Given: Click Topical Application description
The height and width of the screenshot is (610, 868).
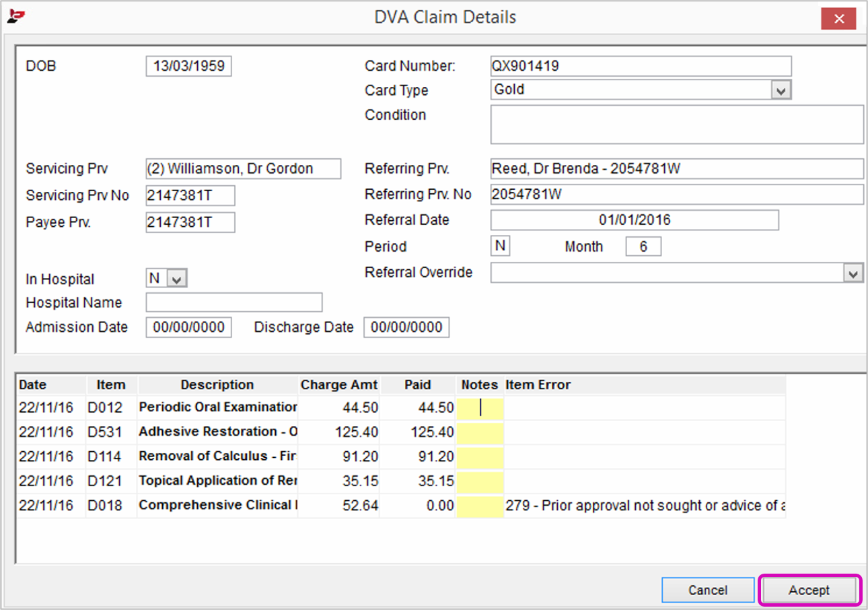Looking at the screenshot, I should [218, 481].
